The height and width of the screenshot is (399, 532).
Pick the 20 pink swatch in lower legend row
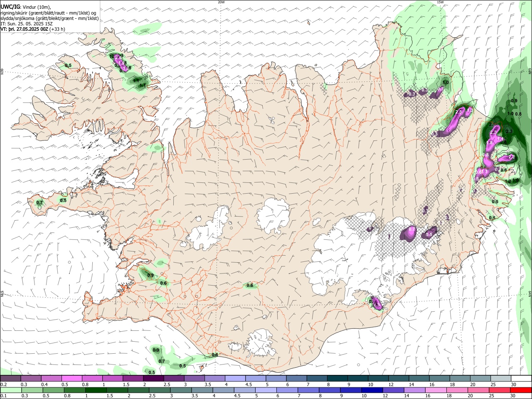[x=478, y=390]
